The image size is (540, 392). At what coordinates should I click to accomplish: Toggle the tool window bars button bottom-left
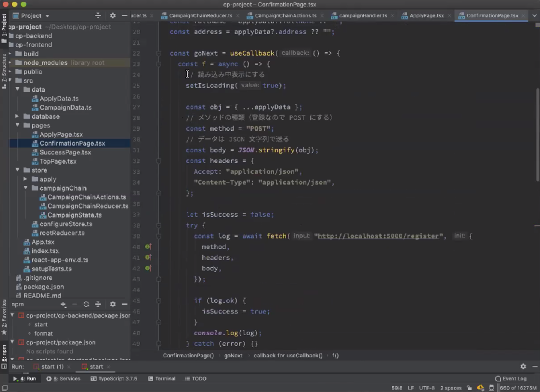pyautogui.click(x=4, y=388)
